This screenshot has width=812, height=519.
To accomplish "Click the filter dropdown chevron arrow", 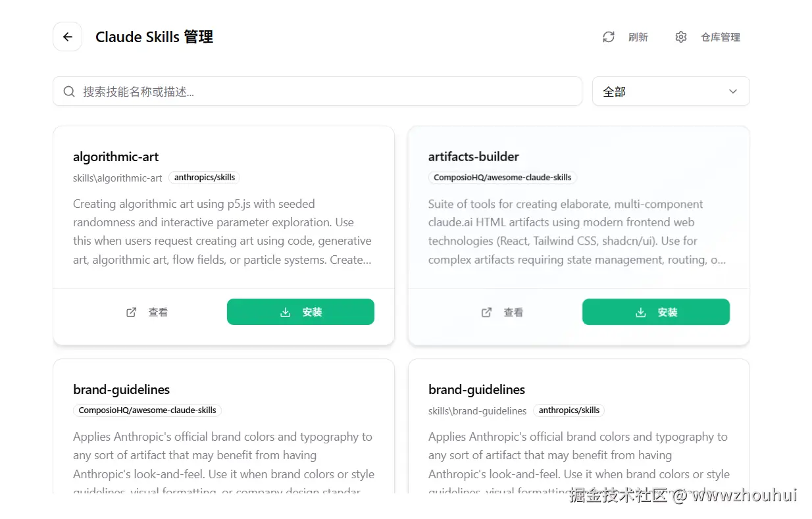I will coord(733,91).
